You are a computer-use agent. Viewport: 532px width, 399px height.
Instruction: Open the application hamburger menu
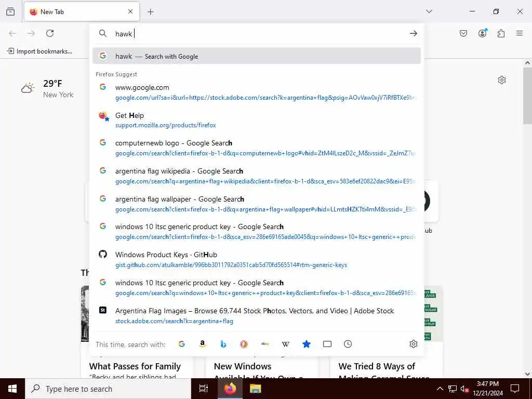(520, 33)
